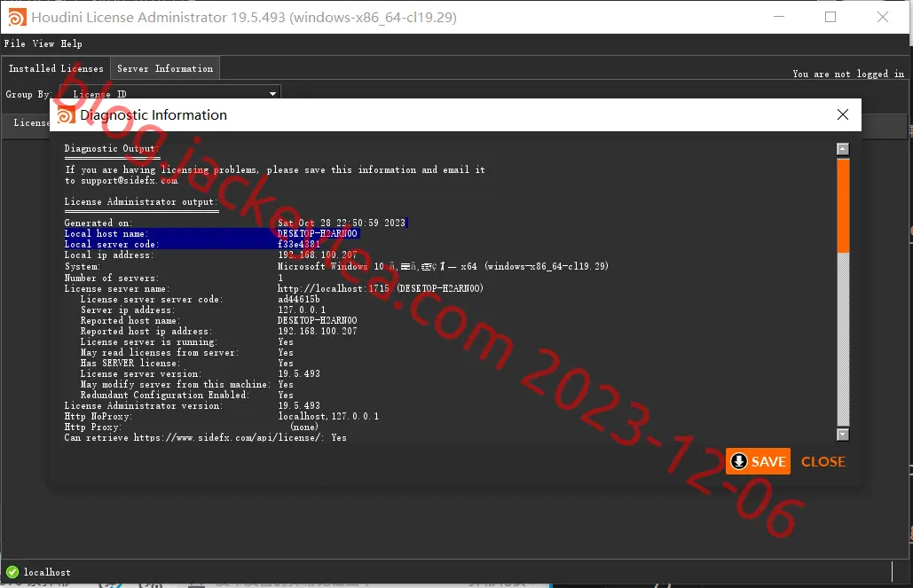Viewport: 913px width, 588px height.
Task: Click the Houdini logo in main title bar
Action: coord(16,18)
